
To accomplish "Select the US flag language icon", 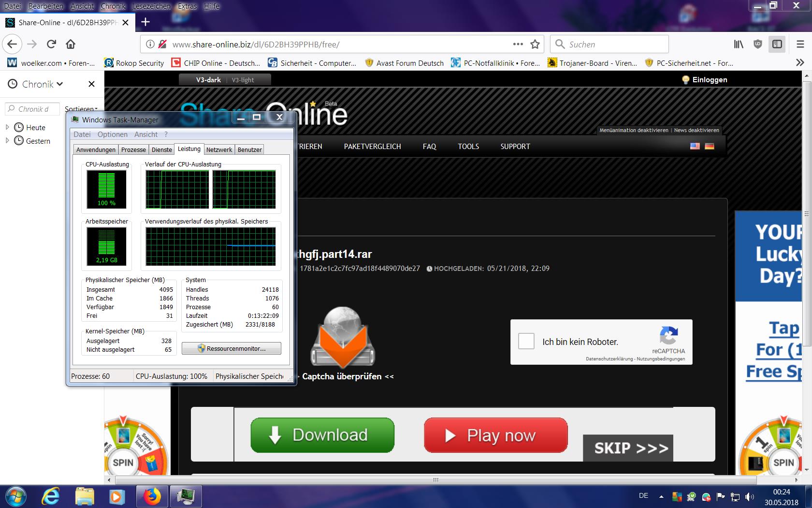I will click(x=695, y=146).
